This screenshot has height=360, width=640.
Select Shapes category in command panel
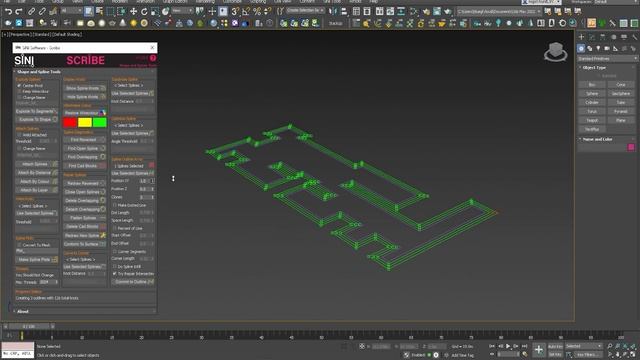(590, 48)
